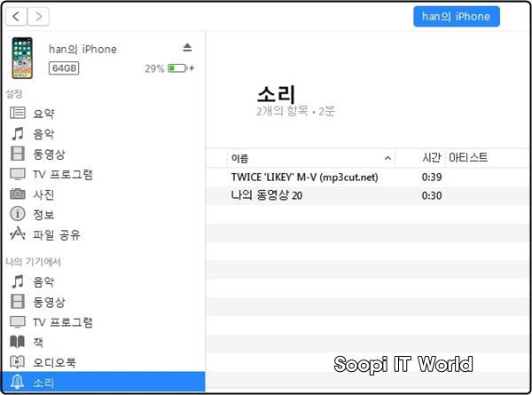
Task: Sort by the 시간 column header
Action: [x=432, y=158]
